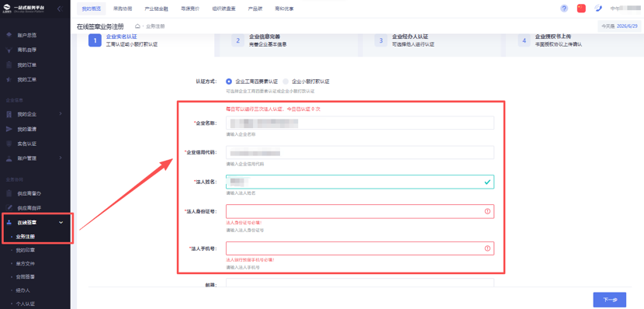Switch language via the China flag icon
The width and height of the screenshot is (644, 309).
(581, 9)
